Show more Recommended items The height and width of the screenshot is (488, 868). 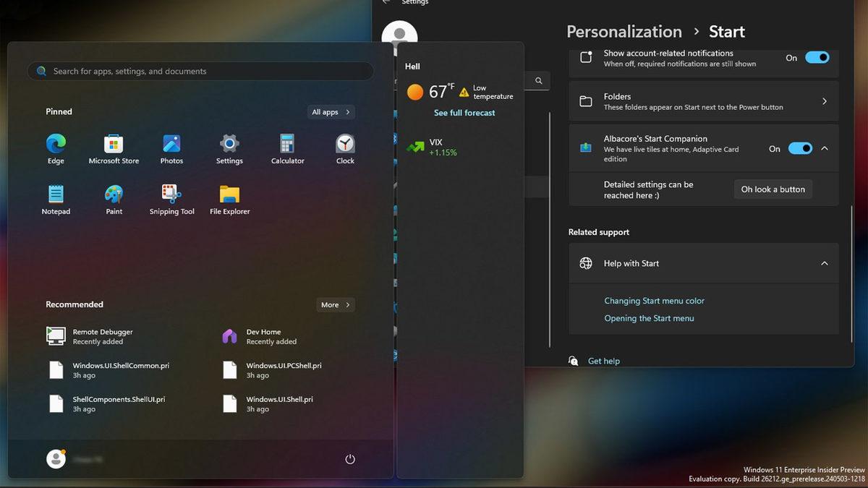pyautogui.click(x=334, y=304)
